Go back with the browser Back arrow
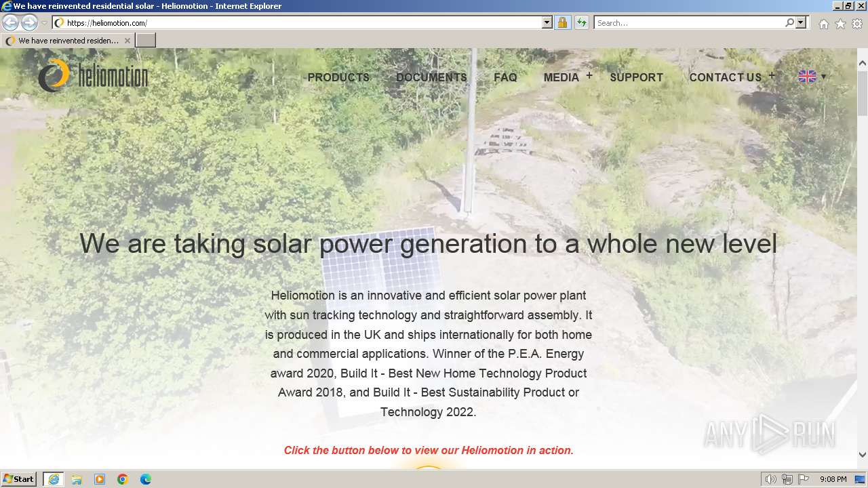The image size is (868, 488). click(x=11, y=22)
